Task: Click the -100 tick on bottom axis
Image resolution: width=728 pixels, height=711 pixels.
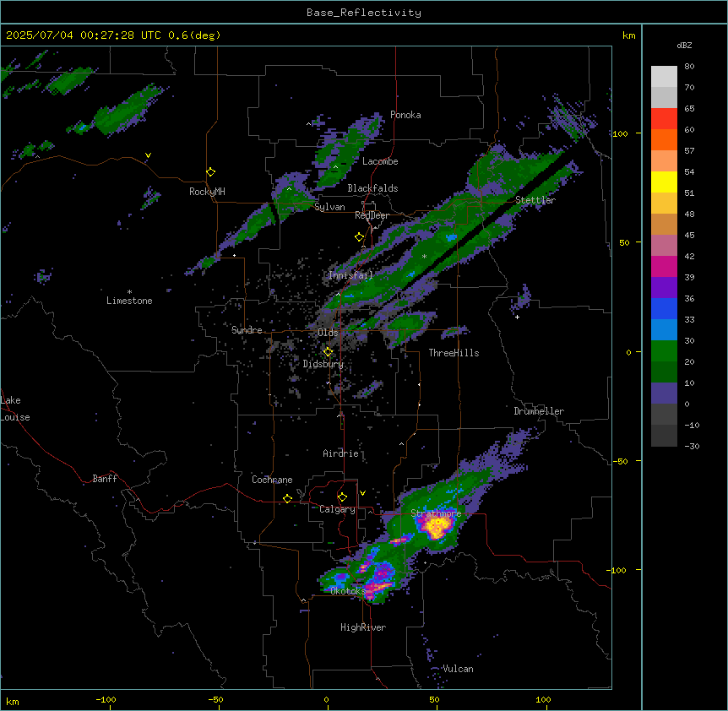Action: pyautogui.click(x=106, y=700)
